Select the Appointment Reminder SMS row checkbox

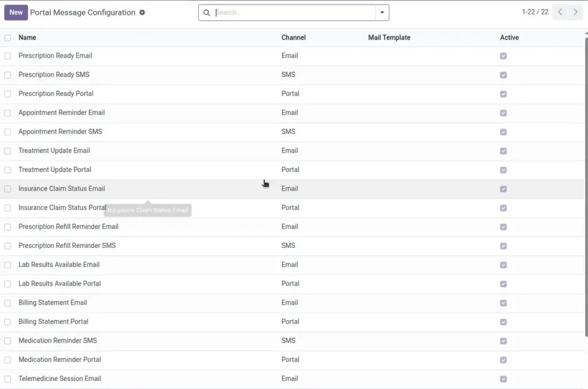7,132
